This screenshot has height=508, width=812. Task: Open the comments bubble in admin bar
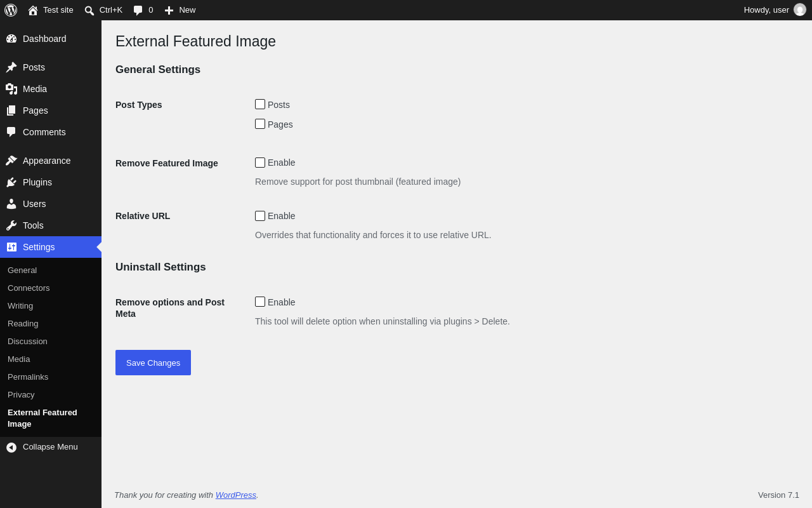pyautogui.click(x=138, y=10)
